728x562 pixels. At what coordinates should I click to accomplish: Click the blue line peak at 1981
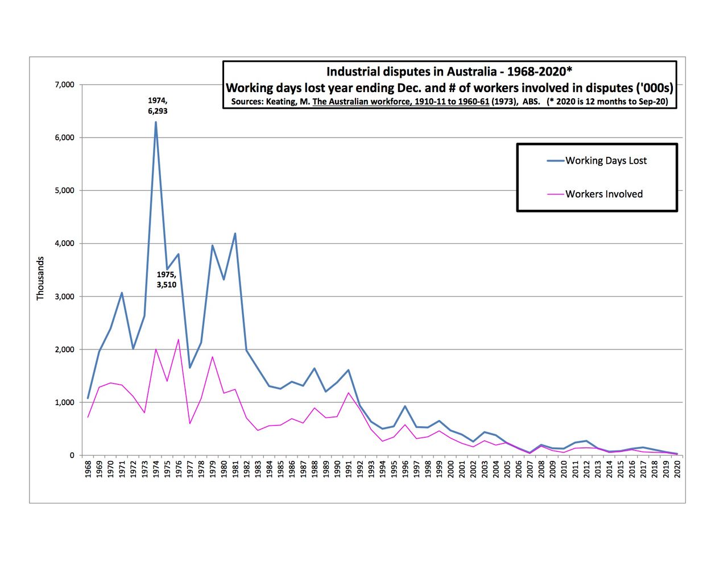[x=235, y=234]
